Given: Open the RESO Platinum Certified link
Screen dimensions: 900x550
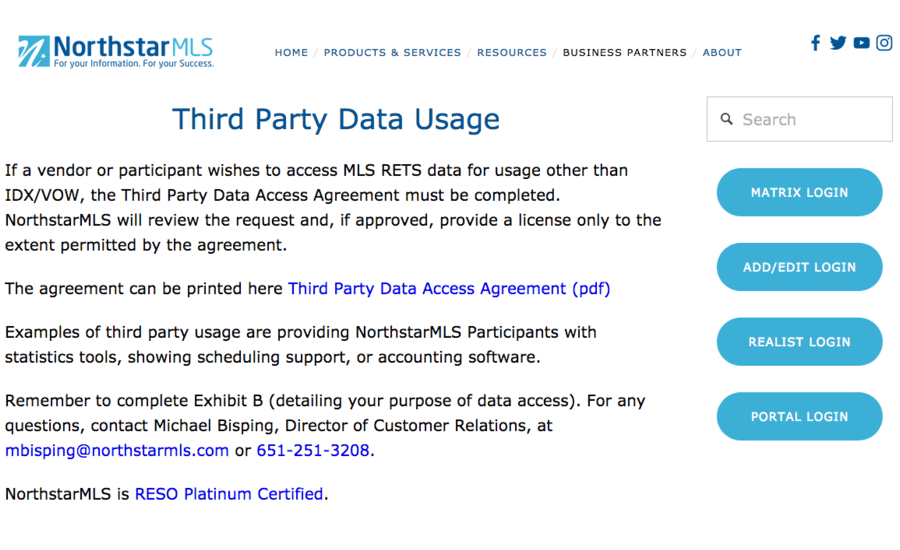Looking at the screenshot, I should (x=229, y=494).
